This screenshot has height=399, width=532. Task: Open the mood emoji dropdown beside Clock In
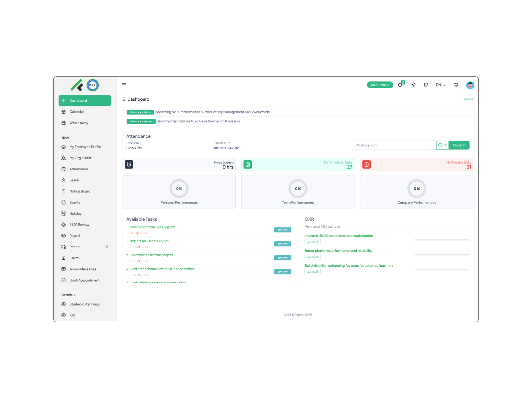(442, 145)
